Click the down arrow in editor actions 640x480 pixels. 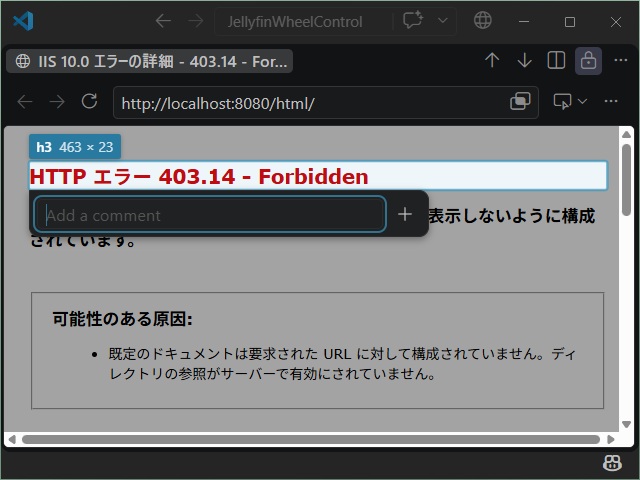(524, 60)
